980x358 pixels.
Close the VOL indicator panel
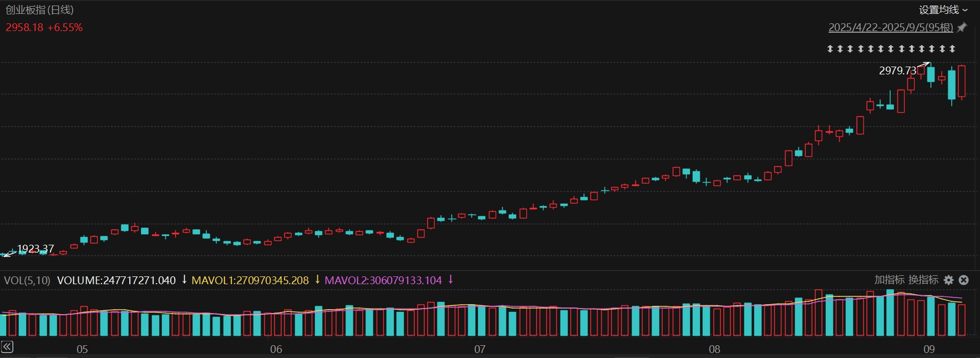click(964, 280)
